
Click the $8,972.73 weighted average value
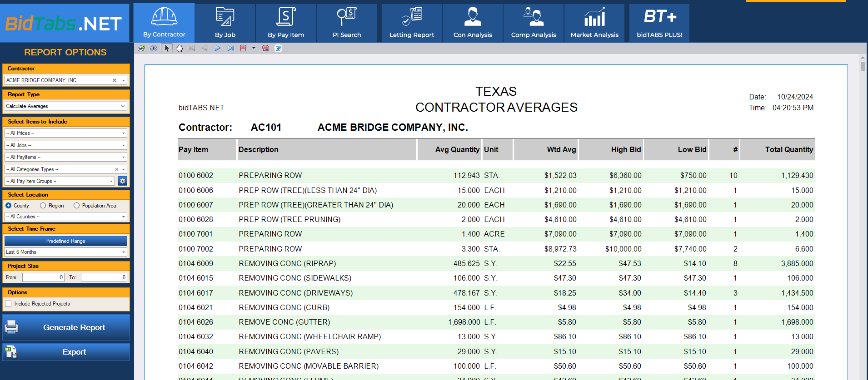tap(560, 249)
